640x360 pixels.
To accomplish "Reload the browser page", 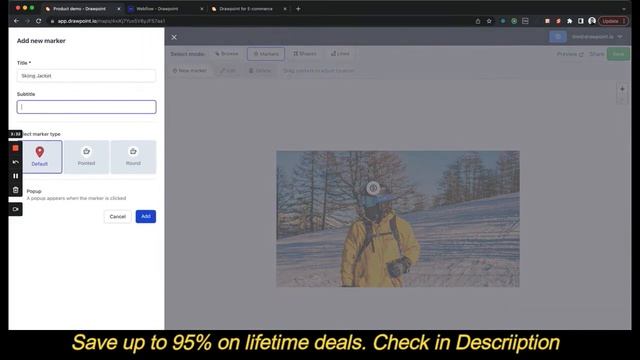I will pyautogui.click(x=39, y=21).
